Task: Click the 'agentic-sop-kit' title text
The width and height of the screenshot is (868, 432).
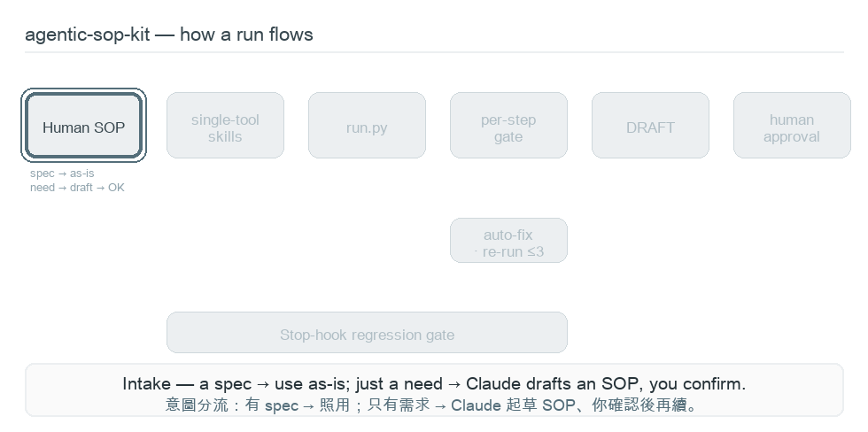Action: [88, 35]
